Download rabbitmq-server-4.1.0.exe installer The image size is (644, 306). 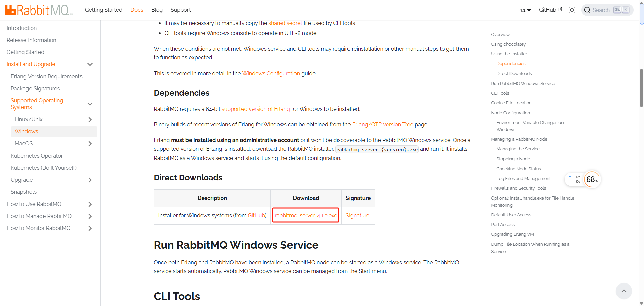[x=306, y=215]
